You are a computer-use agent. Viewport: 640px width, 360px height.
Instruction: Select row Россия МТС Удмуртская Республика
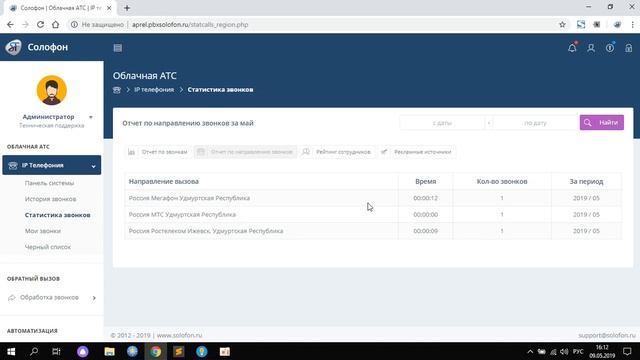pyautogui.click(x=373, y=214)
